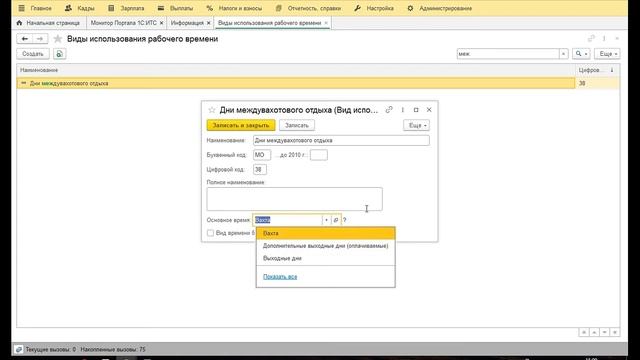Click the performance indicator icon in status bar

19,349
